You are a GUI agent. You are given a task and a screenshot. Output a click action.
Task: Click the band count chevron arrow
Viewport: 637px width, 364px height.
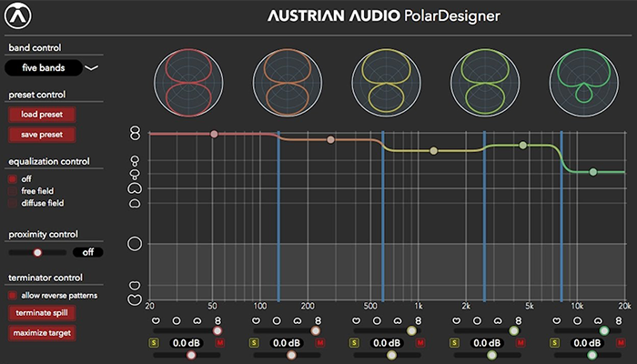(91, 67)
